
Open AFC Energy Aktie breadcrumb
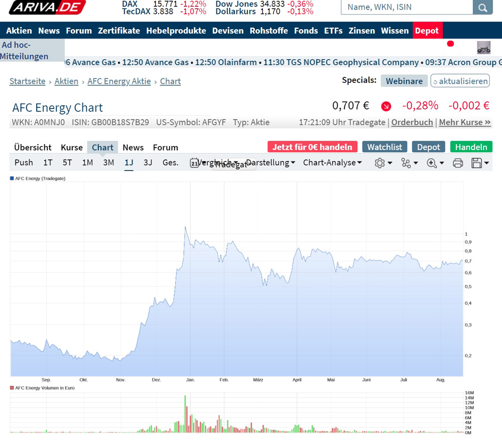point(119,81)
